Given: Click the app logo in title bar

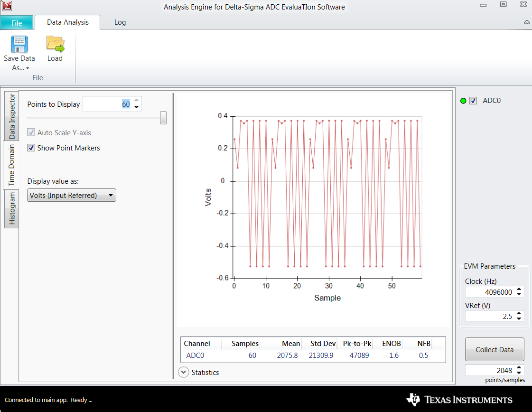Looking at the screenshot, I should (x=7, y=5).
